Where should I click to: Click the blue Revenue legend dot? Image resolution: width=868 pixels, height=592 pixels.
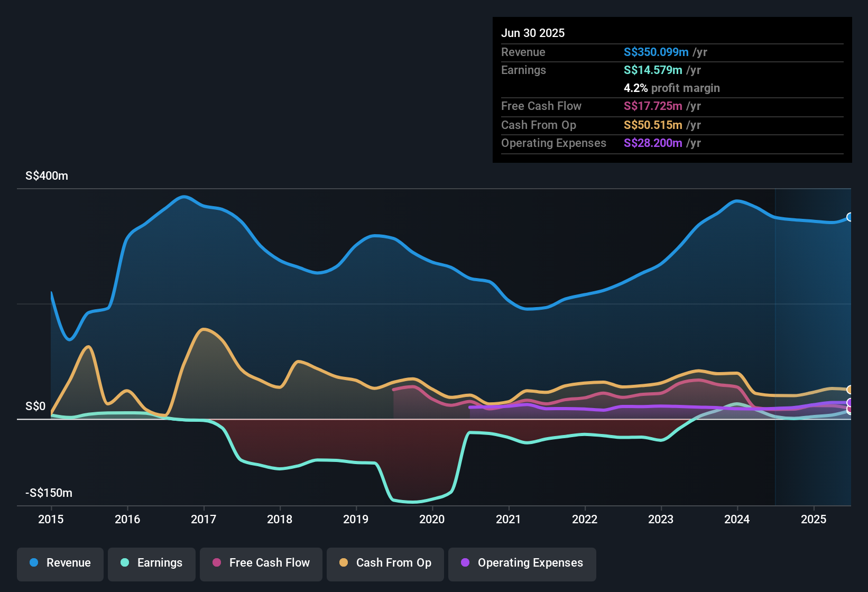pyautogui.click(x=33, y=563)
